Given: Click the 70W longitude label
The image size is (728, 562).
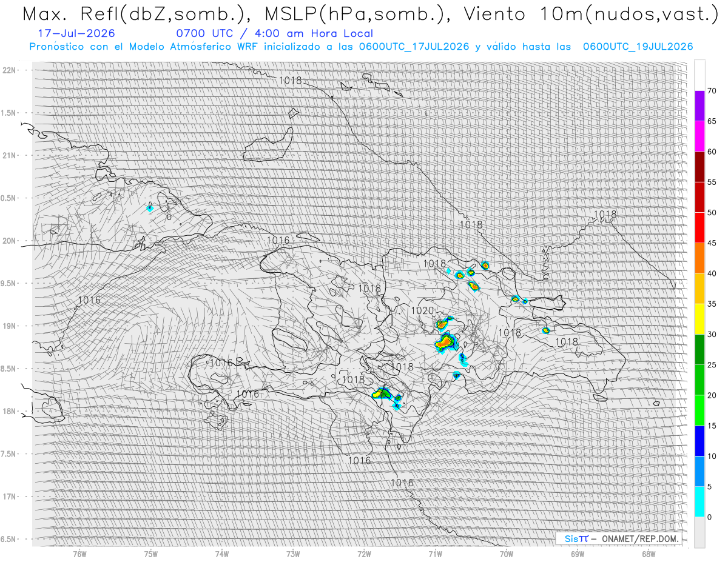Looking at the screenshot, I should 506,554.
